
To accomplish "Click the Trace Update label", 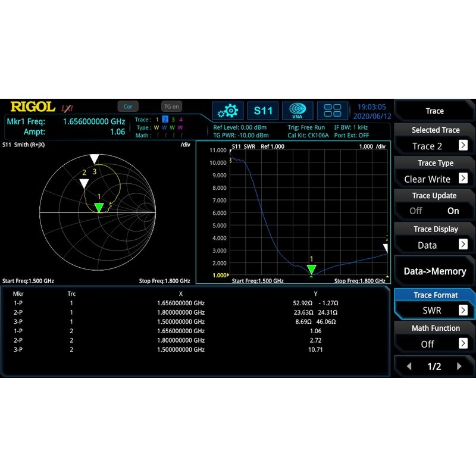I will (x=434, y=196).
